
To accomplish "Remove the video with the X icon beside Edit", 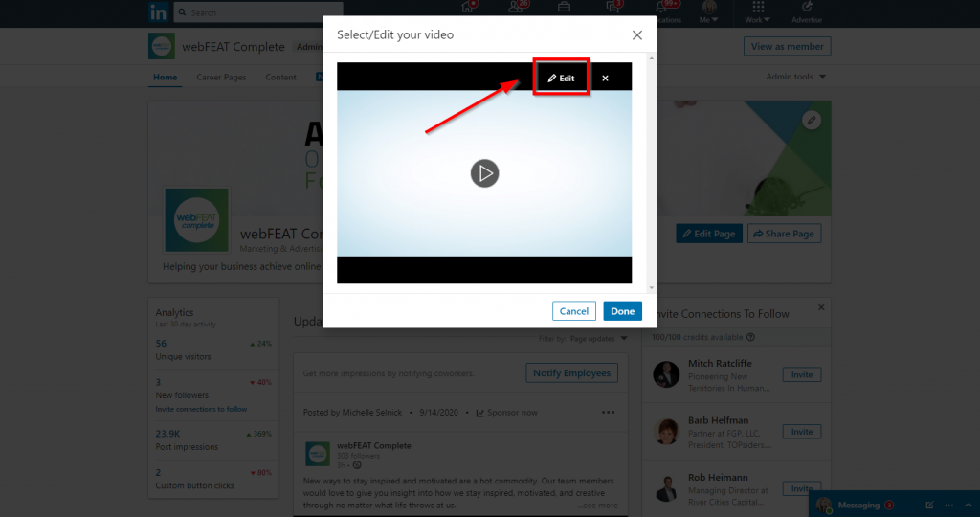I will click(605, 79).
